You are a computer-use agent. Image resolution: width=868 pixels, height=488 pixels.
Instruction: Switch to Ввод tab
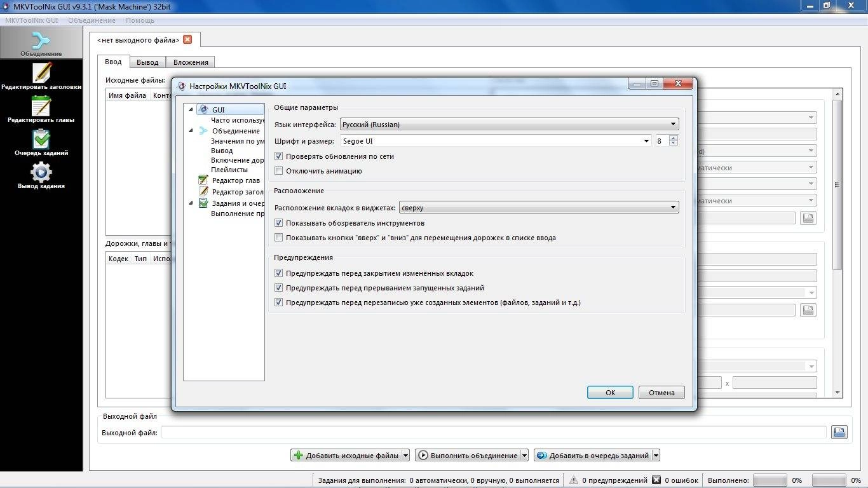point(114,62)
